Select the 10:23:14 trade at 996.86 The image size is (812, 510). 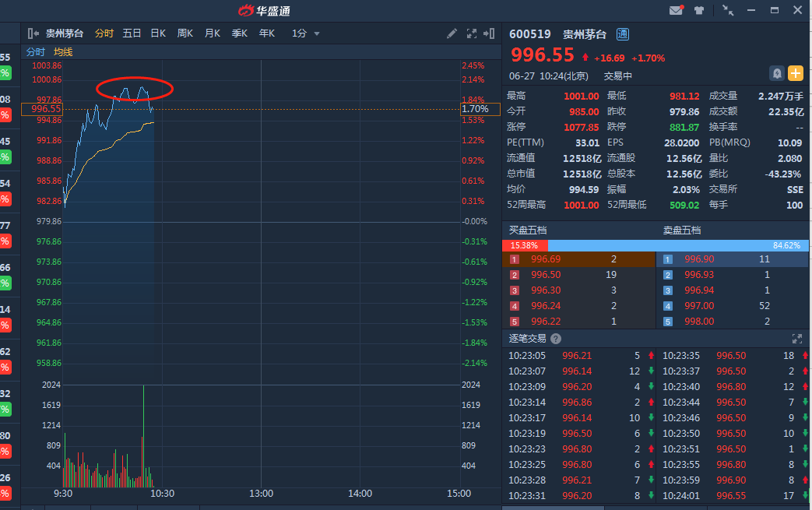[x=581, y=403]
